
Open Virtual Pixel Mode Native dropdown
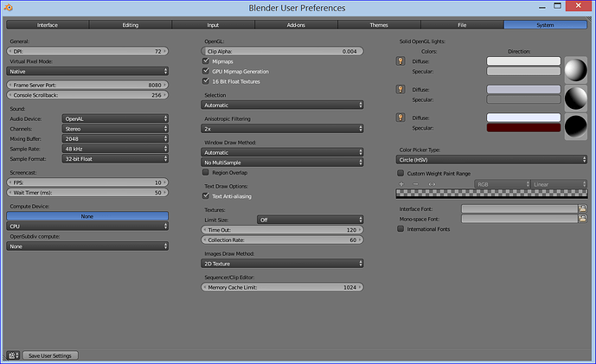pos(87,71)
